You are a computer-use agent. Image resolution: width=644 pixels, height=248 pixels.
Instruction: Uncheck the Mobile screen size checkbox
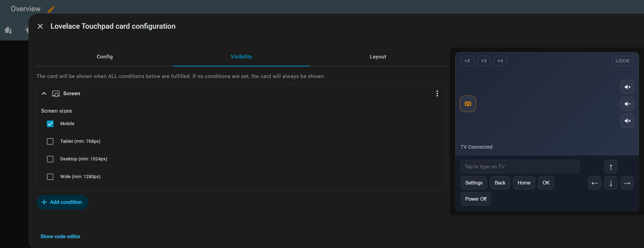50,124
